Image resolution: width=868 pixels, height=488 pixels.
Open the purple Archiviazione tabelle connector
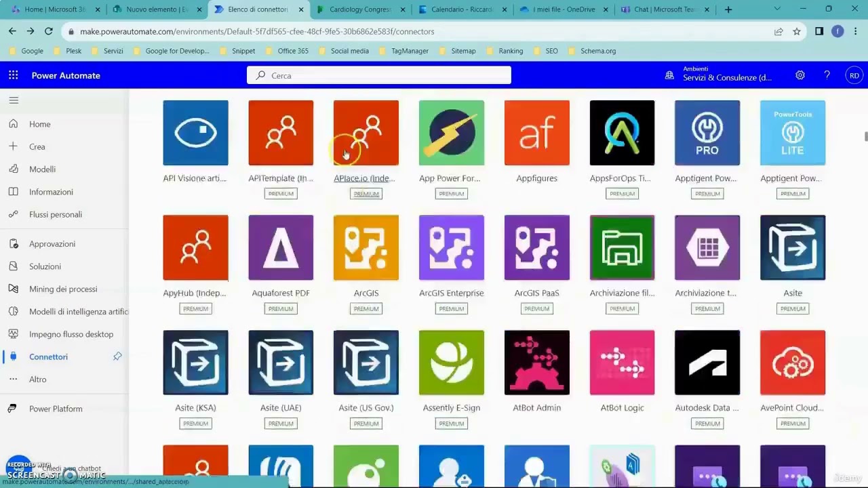(x=707, y=247)
